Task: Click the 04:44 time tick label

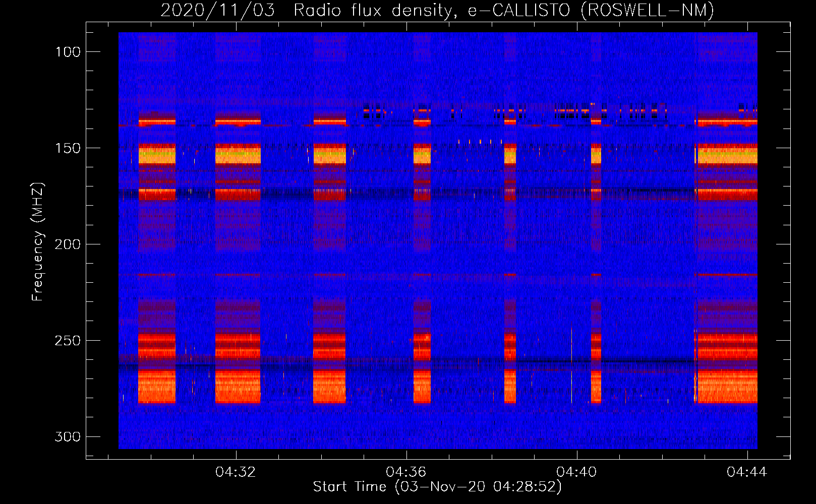Action: click(x=747, y=472)
